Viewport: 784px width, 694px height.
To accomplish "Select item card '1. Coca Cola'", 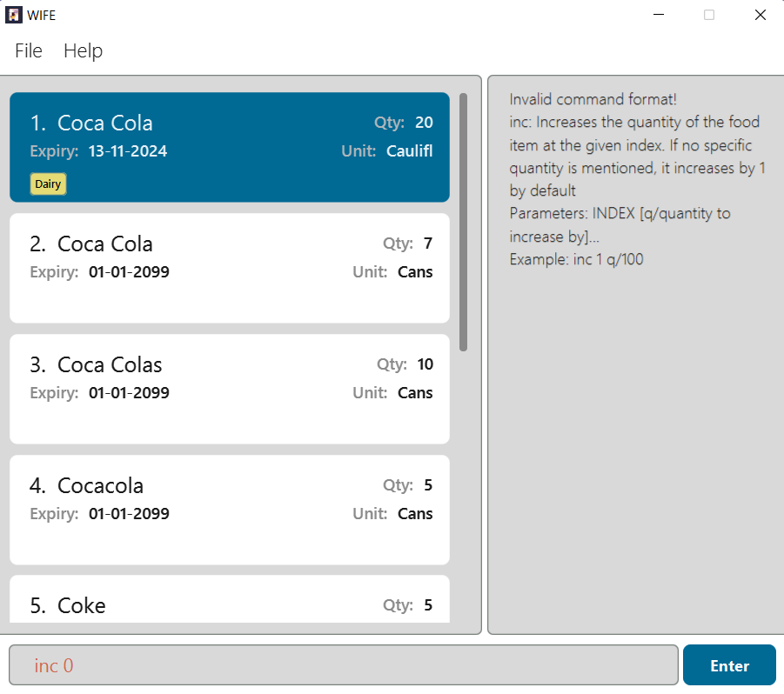I will (x=230, y=147).
